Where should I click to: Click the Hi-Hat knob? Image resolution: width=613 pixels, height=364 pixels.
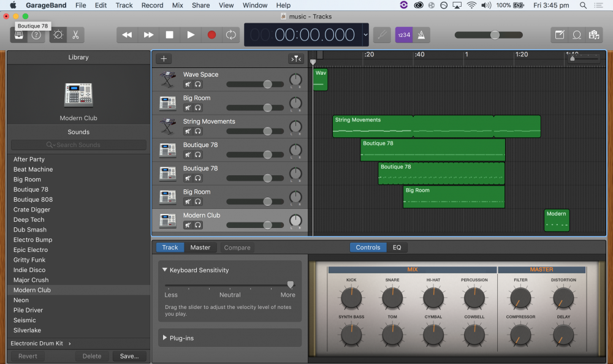coord(433,298)
